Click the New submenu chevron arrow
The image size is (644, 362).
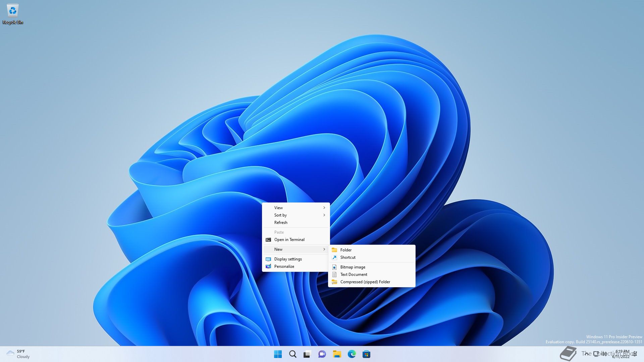pos(324,249)
